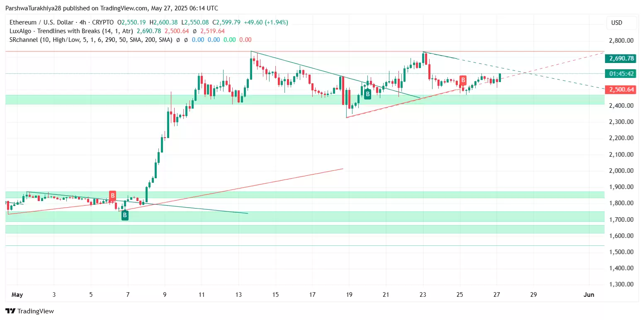Click the May label on the date axis
The height and width of the screenshot is (320, 644).
coord(17,295)
